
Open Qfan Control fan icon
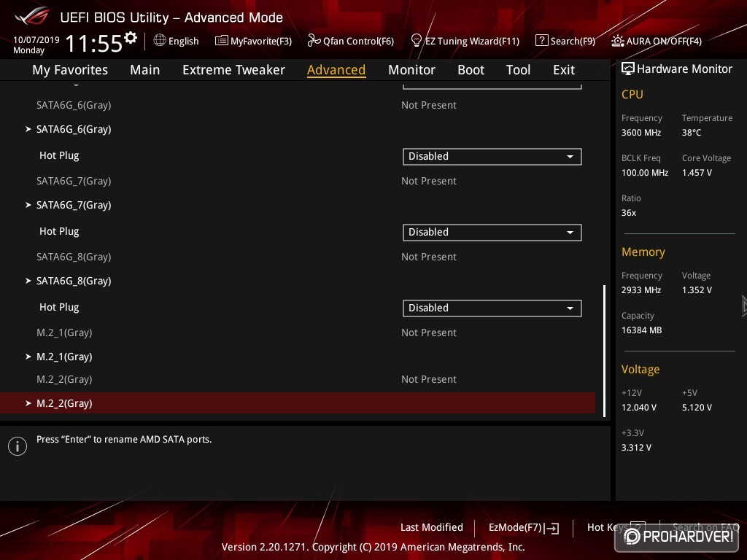coord(314,41)
